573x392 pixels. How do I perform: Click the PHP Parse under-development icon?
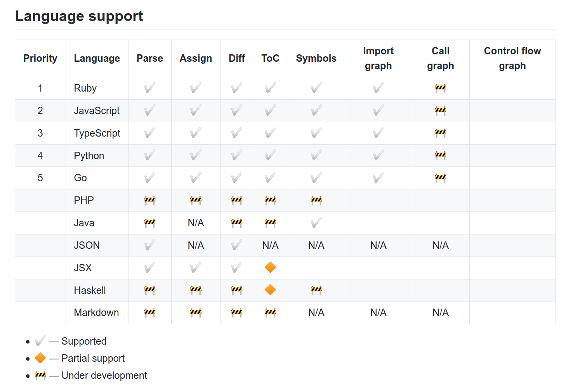tap(149, 200)
